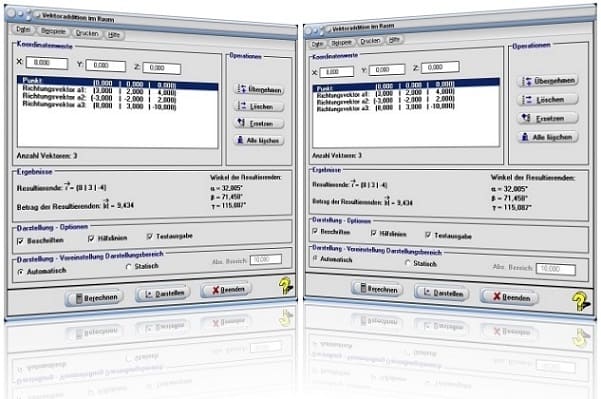Click yellow help question mark in left window
This screenshot has width=601, height=399.
coord(286,285)
